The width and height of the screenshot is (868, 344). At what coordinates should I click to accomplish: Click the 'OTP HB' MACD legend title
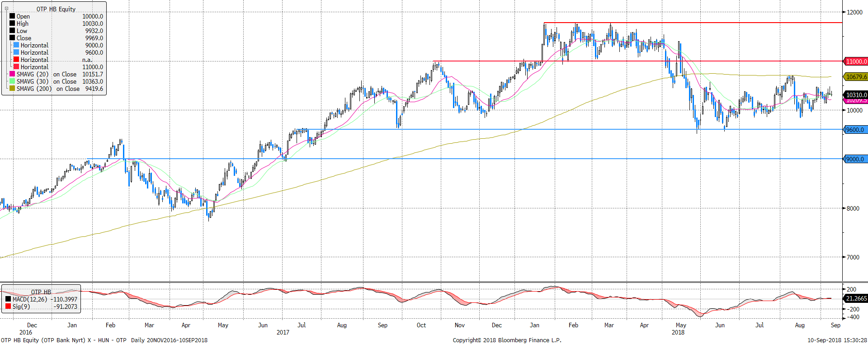tap(41, 292)
